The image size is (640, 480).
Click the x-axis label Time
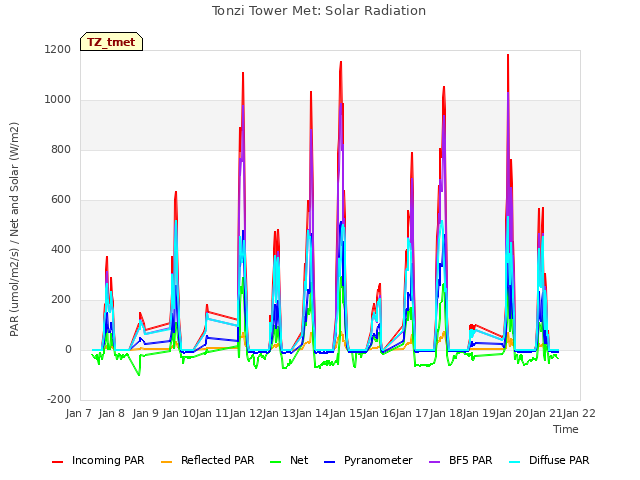[x=566, y=429]
